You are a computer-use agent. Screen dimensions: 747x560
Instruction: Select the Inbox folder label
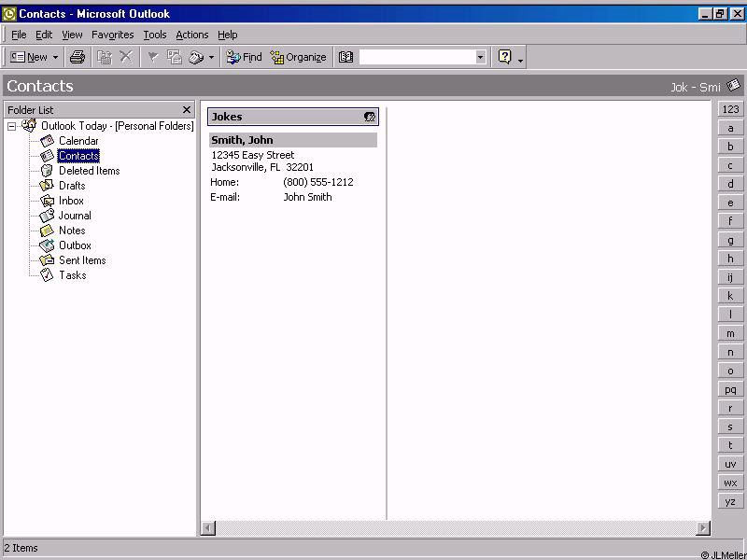[71, 201]
